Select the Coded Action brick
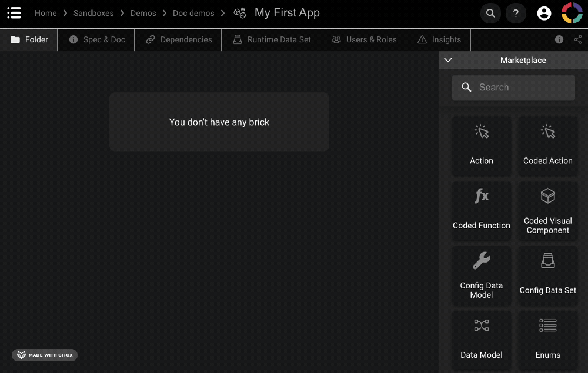Image resolution: width=588 pixels, height=373 pixels. click(547, 146)
